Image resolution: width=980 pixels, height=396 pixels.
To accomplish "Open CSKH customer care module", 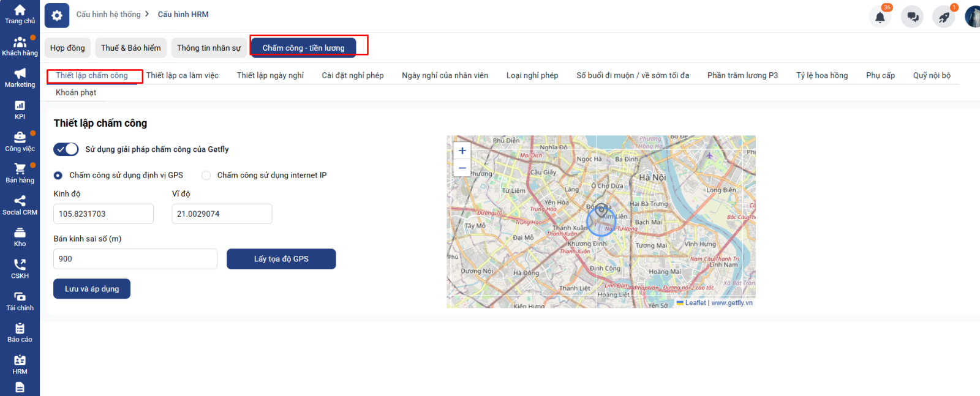I will click(x=20, y=269).
